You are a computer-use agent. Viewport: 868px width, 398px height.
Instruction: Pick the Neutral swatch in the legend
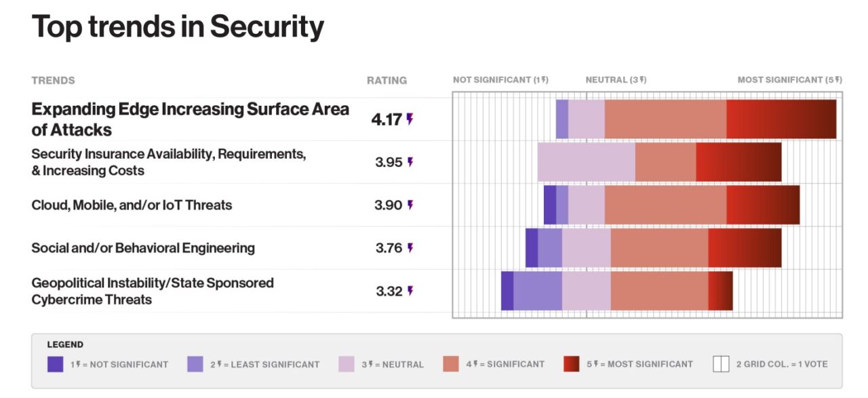pyautogui.click(x=347, y=364)
